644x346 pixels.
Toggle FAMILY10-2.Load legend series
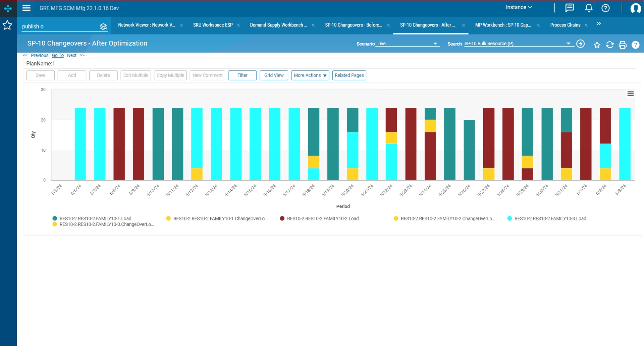[319, 218]
